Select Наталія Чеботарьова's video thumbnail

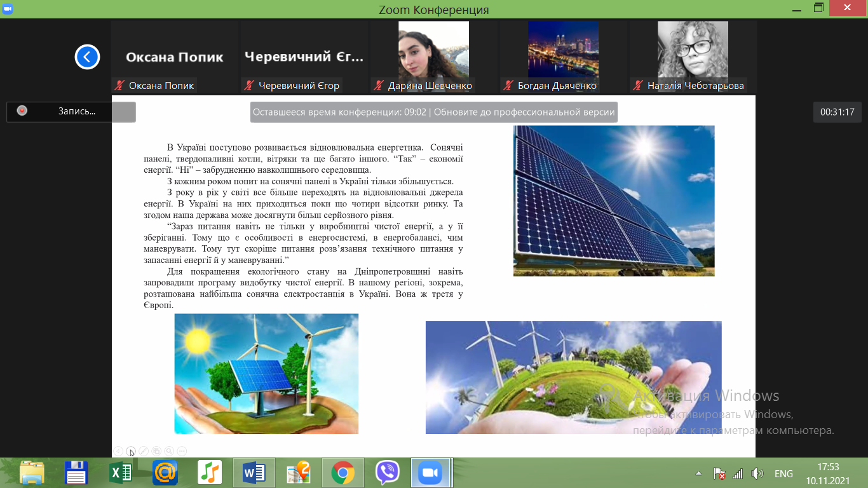coord(693,57)
